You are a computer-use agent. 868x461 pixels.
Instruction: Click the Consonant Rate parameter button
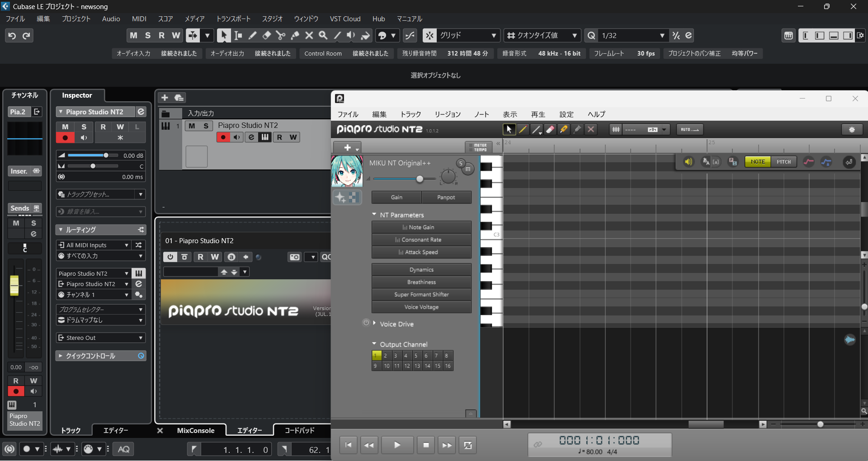pyautogui.click(x=421, y=240)
